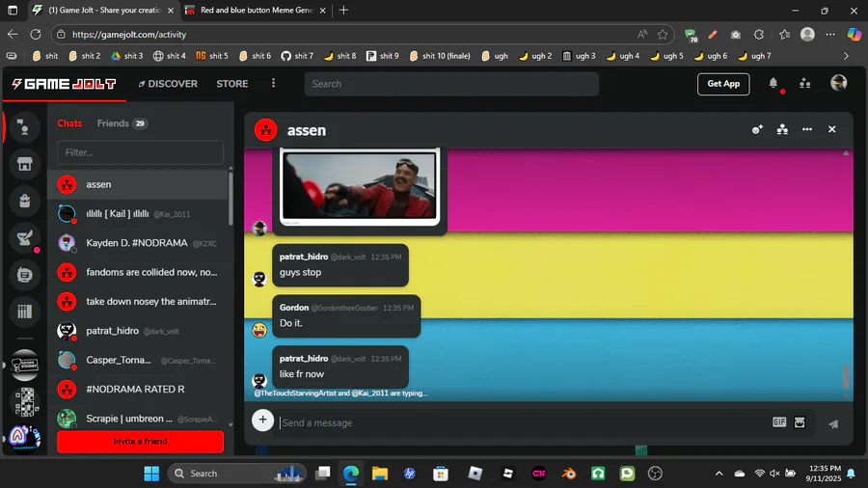The image size is (868, 488).
Task: Click the Get App button
Action: click(x=723, y=84)
